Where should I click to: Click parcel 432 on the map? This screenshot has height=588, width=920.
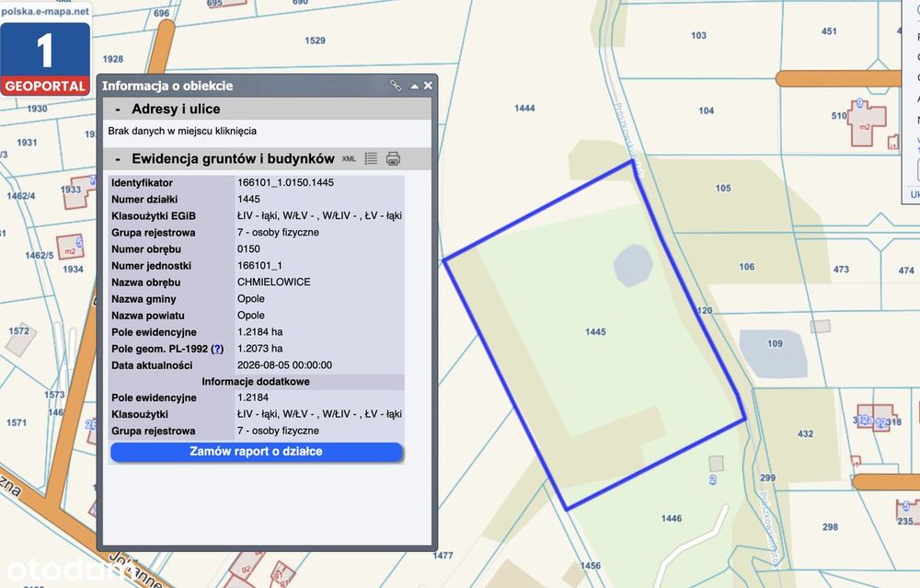point(806,434)
